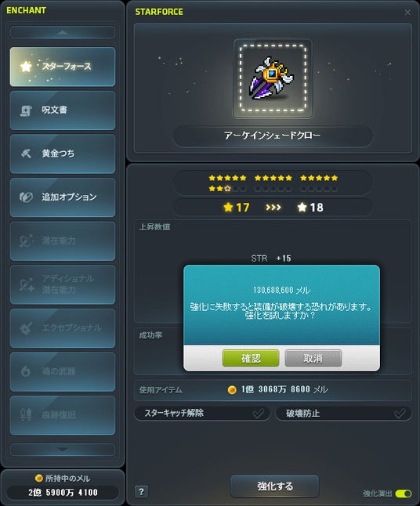Close the STARFORCE window

coord(407,13)
